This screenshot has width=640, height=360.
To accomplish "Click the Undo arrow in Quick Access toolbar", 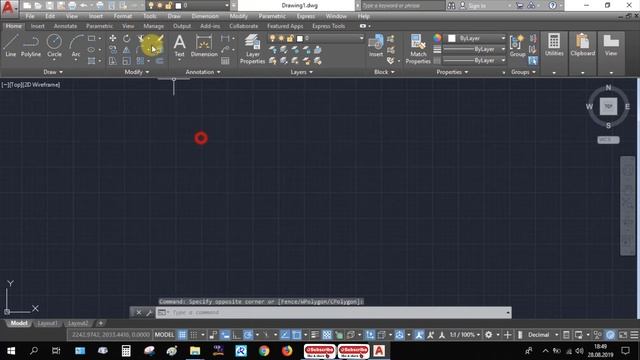I will 83,6.
